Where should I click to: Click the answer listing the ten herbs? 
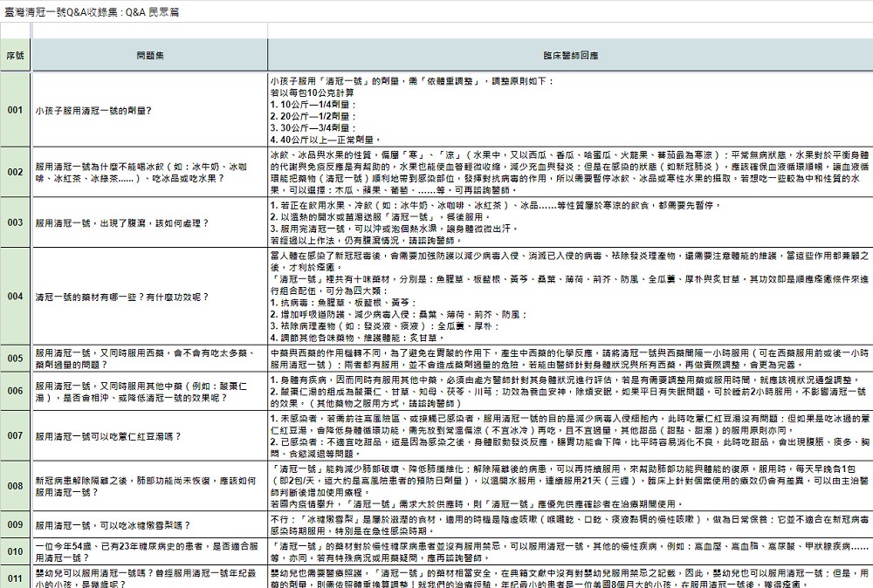click(x=570, y=297)
